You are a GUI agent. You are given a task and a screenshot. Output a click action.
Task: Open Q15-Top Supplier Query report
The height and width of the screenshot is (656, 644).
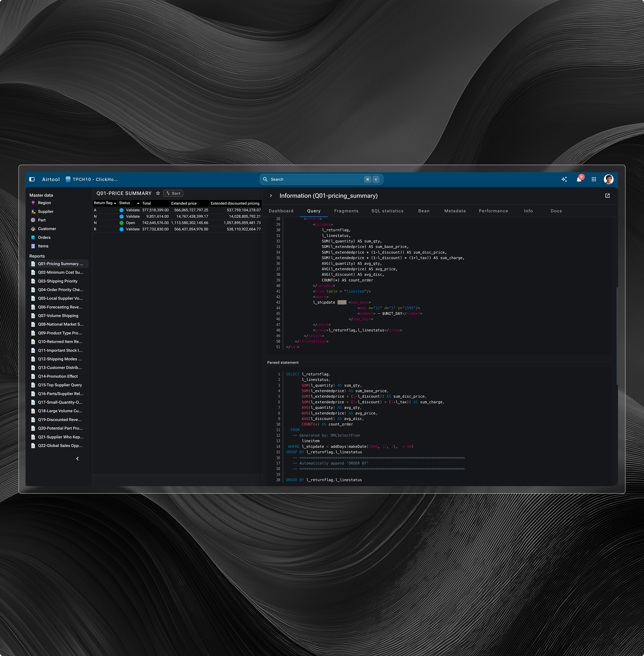pos(60,385)
